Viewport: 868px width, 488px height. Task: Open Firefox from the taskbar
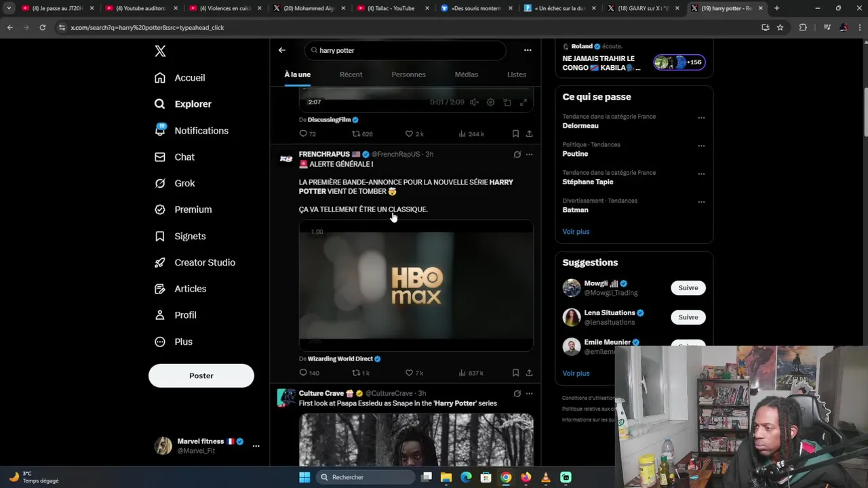(x=526, y=477)
